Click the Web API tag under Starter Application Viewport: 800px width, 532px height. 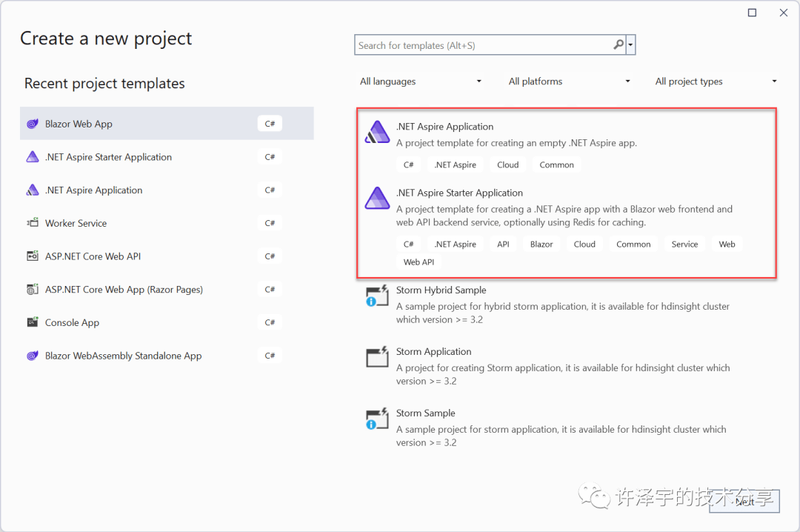pos(419,262)
